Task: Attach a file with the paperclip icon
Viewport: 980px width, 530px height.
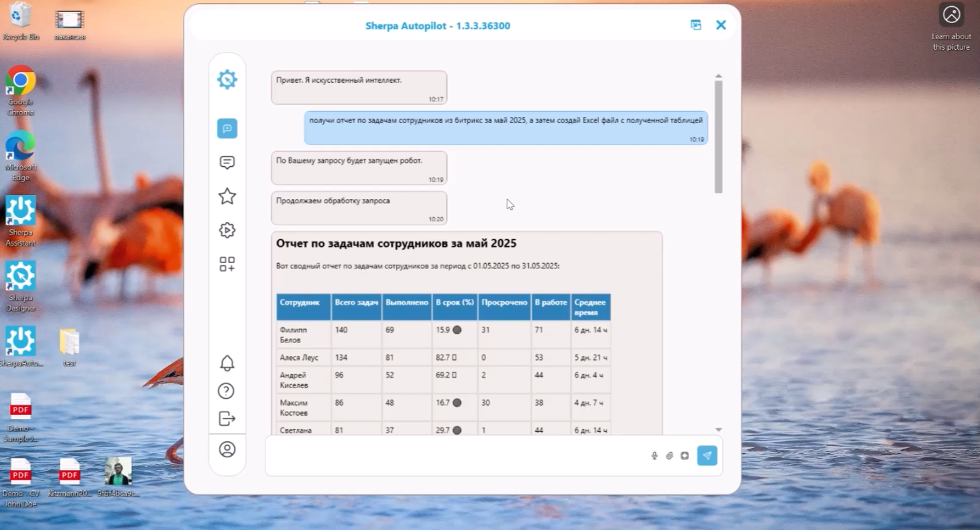Action: pyautogui.click(x=670, y=456)
